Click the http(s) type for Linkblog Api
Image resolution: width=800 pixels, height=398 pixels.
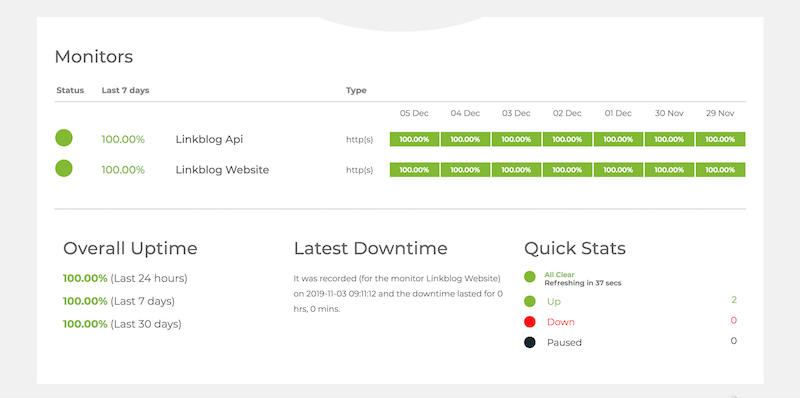[360, 140]
